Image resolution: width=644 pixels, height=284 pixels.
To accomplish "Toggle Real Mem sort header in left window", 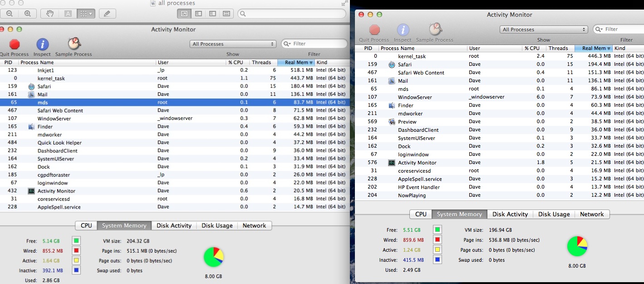I will tap(295, 62).
